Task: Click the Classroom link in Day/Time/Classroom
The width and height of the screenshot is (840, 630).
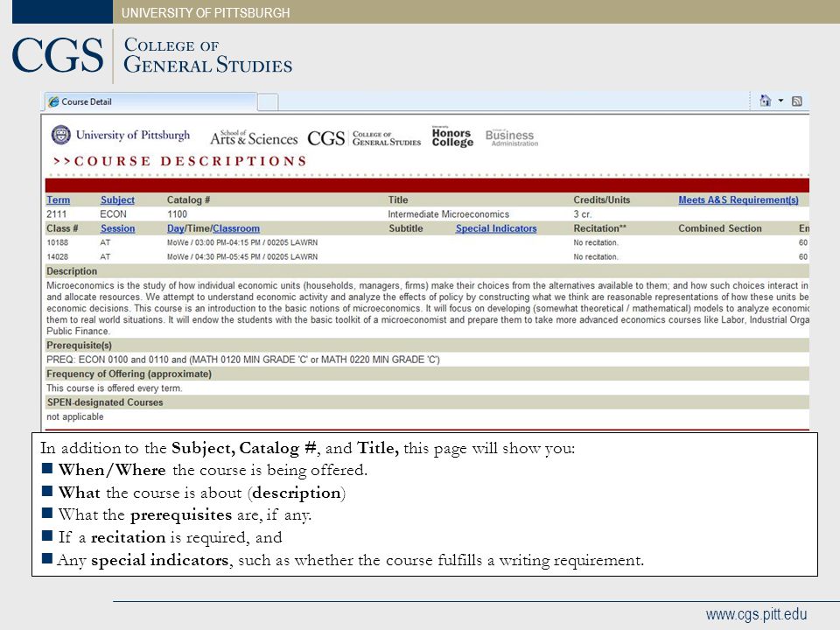Action: pos(235,228)
